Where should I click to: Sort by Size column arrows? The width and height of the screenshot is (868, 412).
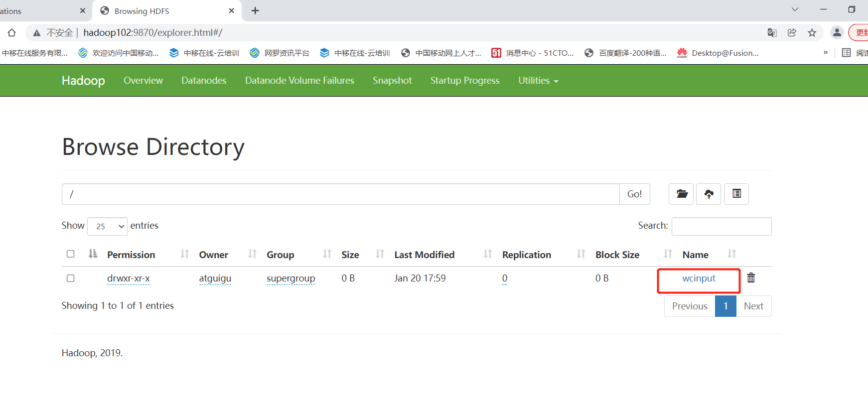pos(380,254)
